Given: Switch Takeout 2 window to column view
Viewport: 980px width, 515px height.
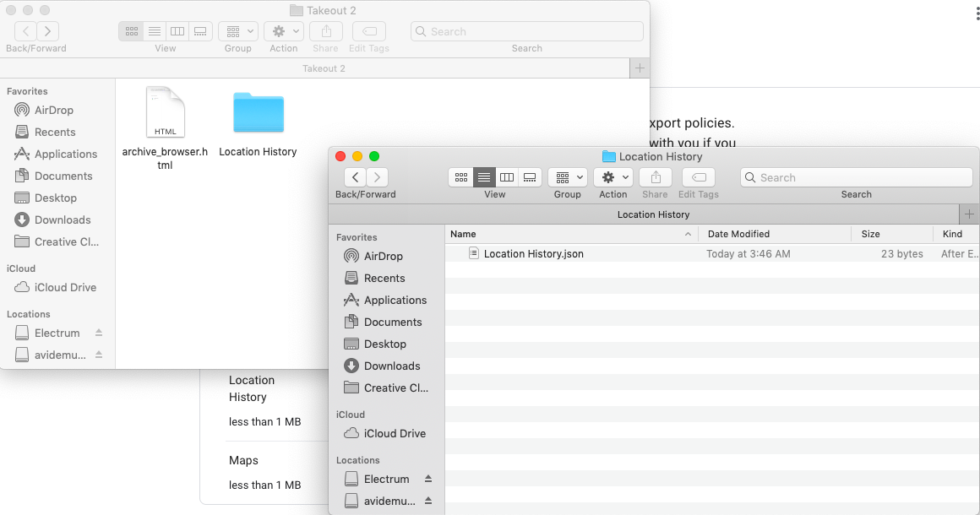Looking at the screenshot, I should pyautogui.click(x=177, y=31).
